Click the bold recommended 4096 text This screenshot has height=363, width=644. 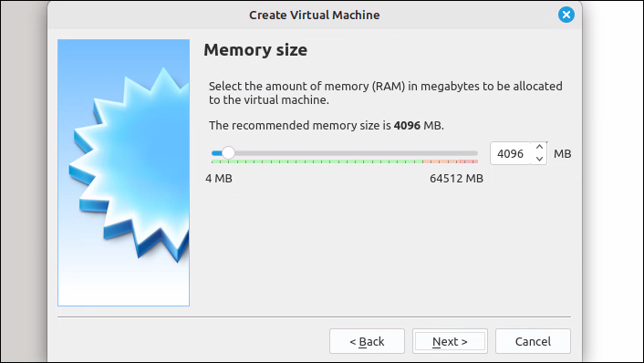pyautogui.click(x=407, y=125)
